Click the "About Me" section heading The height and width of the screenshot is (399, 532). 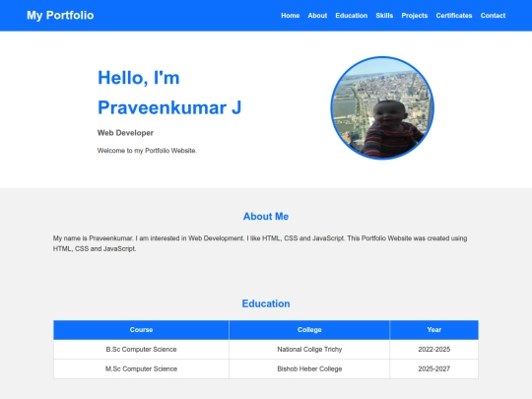tap(266, 217)
